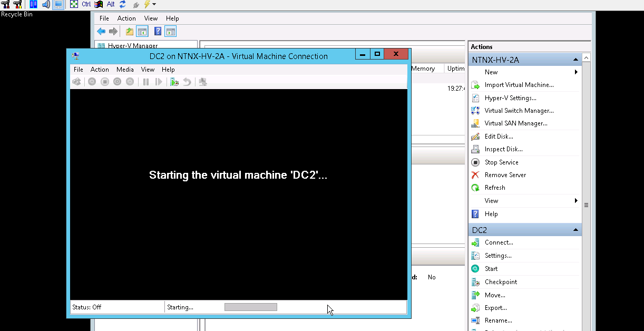Open the Action menu in Hyper-V Manager

coord(126,18)
